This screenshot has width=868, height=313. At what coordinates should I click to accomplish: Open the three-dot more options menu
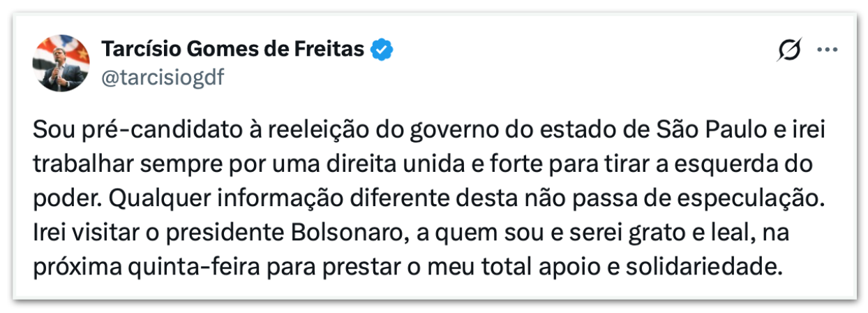[827, 50]
